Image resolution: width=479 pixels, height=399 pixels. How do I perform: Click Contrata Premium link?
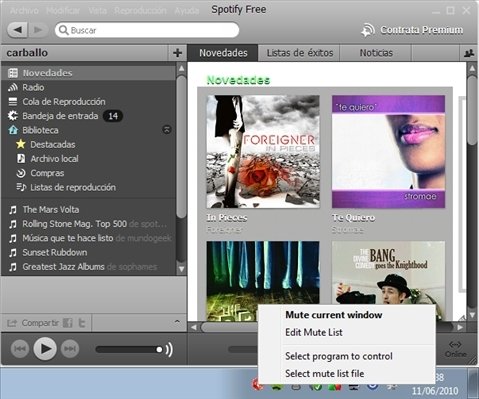[x=422, y=30]
